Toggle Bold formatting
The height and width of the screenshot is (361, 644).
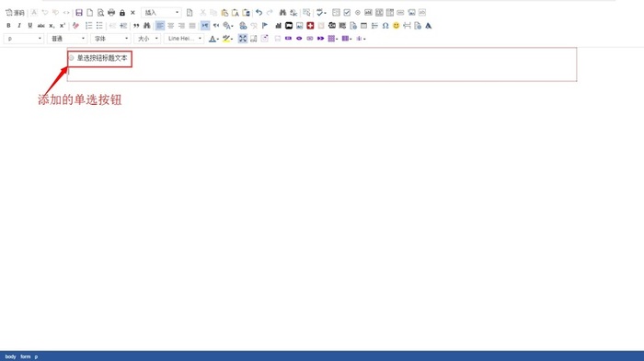point(8,26)
